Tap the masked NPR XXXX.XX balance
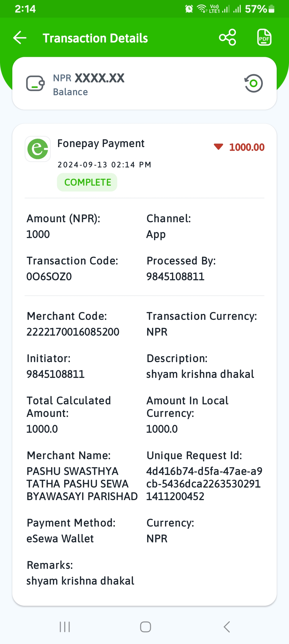Image resolution: width=289 pixels, height=644 pixels. pyautogui.click(x=89, y=78)
